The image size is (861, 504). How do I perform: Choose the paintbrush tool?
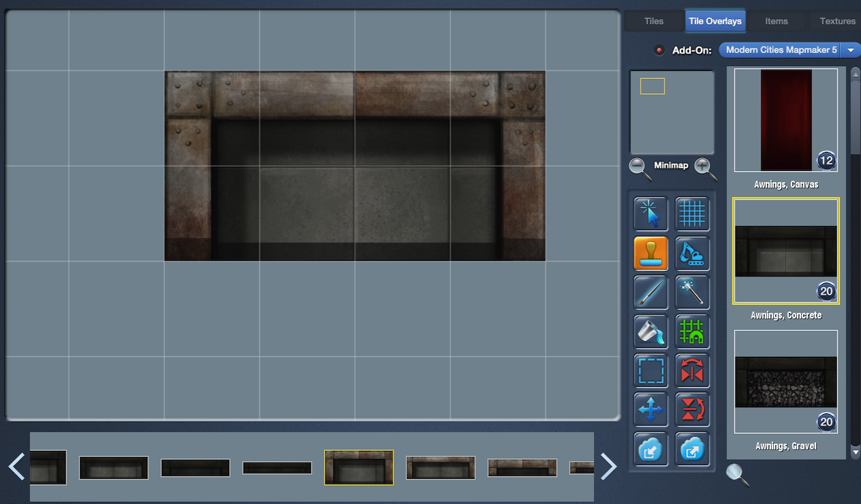(651, 292)
